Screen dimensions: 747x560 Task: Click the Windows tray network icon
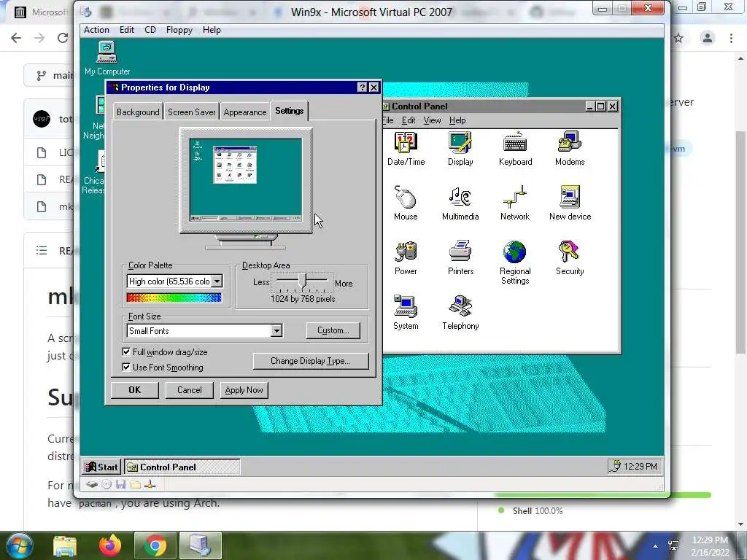click(x=673, y=545)
